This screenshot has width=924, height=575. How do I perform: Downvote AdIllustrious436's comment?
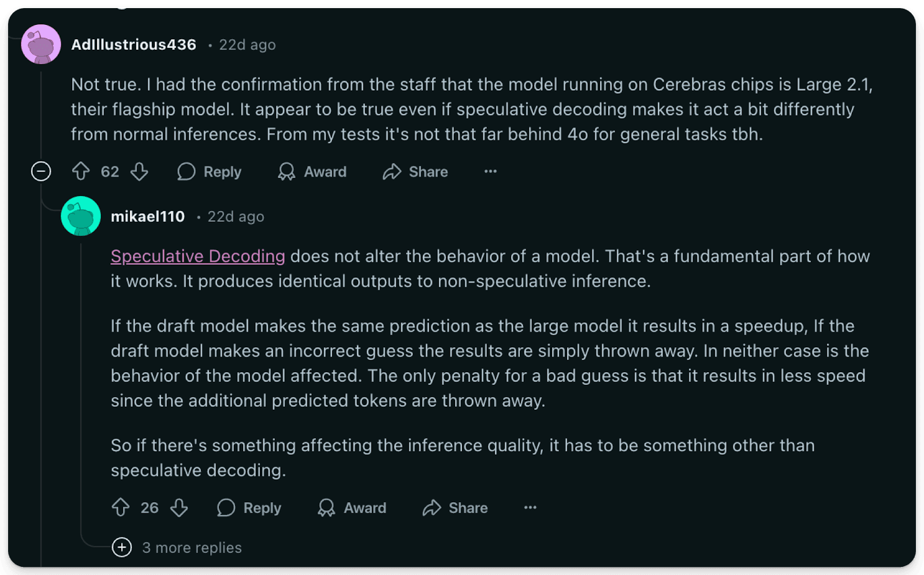[x=139, y=172]
